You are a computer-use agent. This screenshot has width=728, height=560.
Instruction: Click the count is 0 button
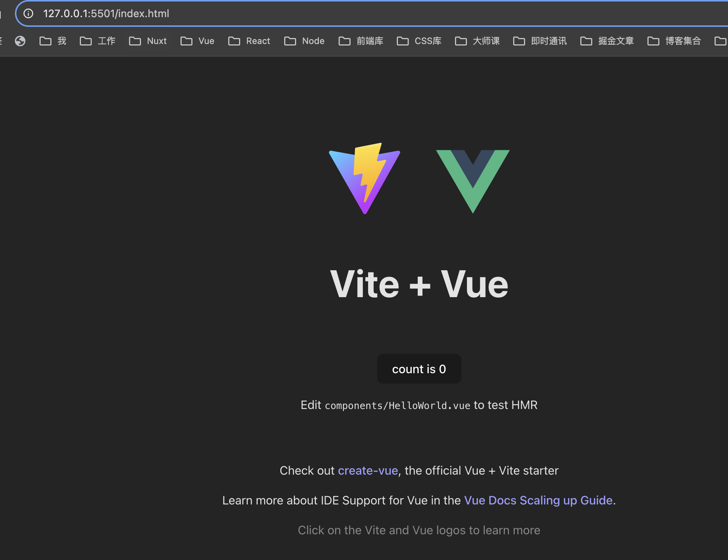(x=419, y=369)
